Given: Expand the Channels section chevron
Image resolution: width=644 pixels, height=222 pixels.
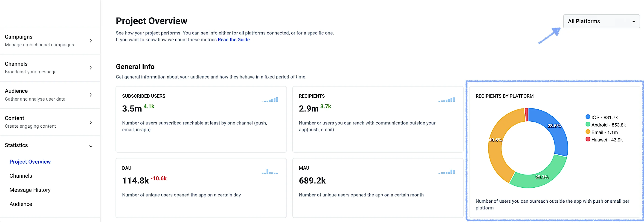Looking at the screenshot, I should point(91,68).
